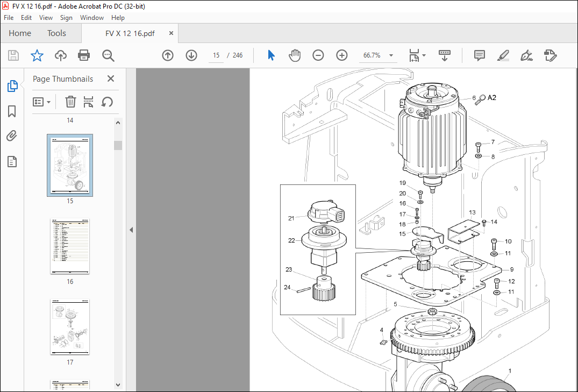The image size is (578, 392).
Task: Select the arrow selection tool
Action: (x=271, y=55)
